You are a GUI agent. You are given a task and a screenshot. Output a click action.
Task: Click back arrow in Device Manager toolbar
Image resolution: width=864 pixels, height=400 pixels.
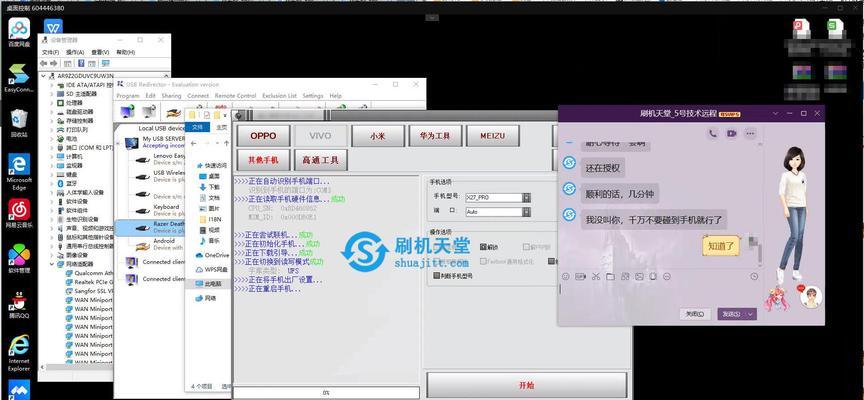(x=45, y=63)
